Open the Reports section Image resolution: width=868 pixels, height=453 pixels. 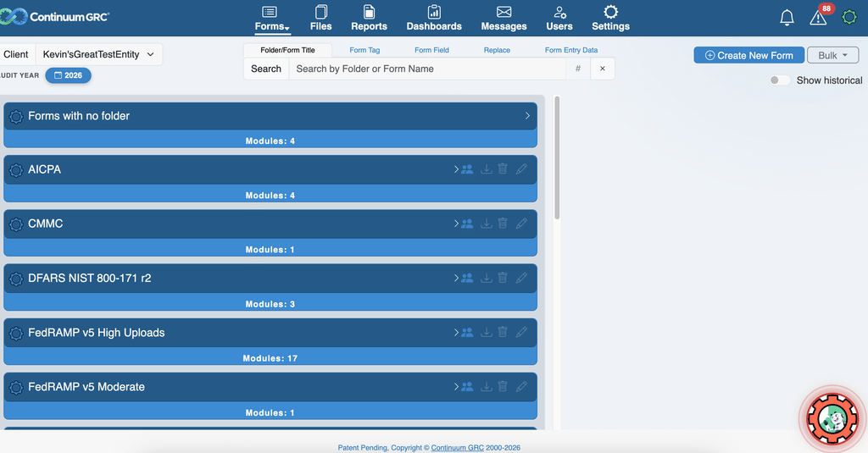(x=369, y=19)
